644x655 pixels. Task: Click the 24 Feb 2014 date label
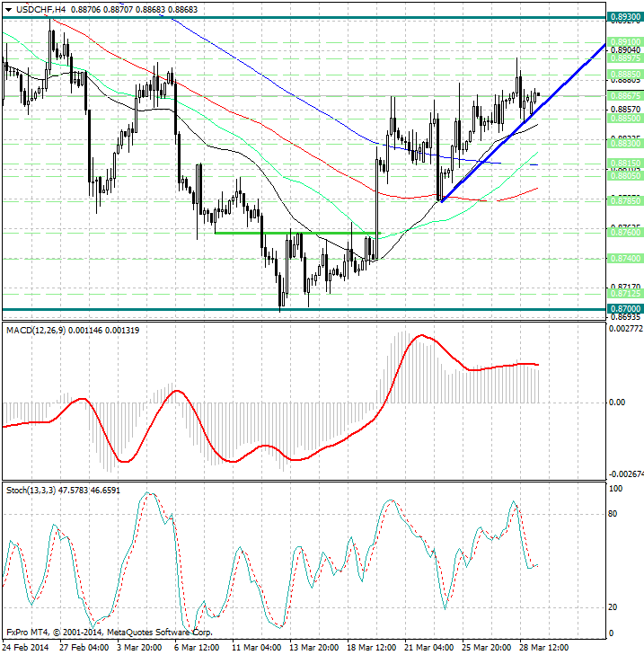pos(25,648)
